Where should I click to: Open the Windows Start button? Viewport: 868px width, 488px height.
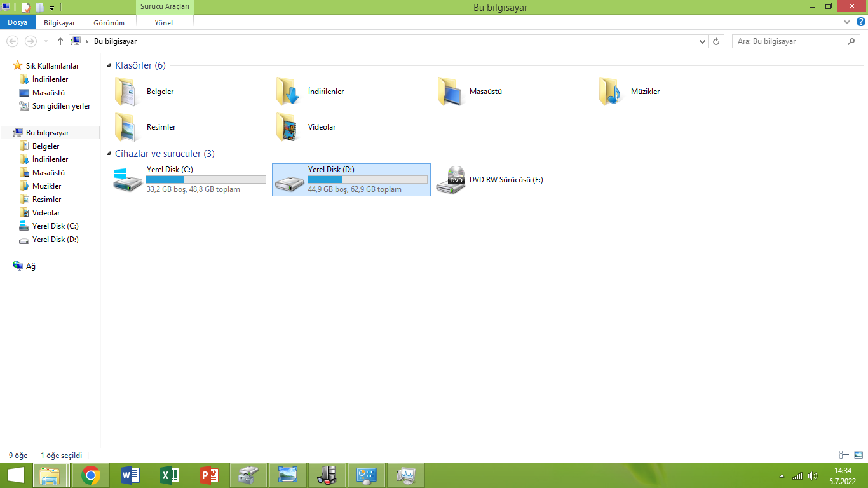click(16, 475)
